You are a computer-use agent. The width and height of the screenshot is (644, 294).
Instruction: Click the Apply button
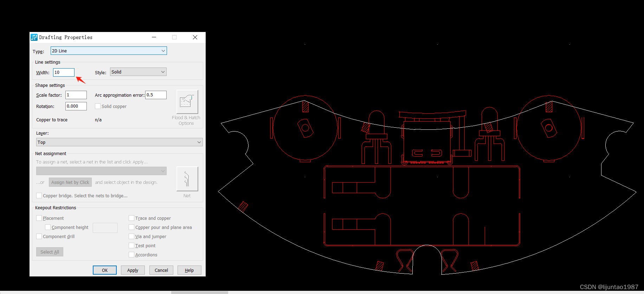pos(133,270)
